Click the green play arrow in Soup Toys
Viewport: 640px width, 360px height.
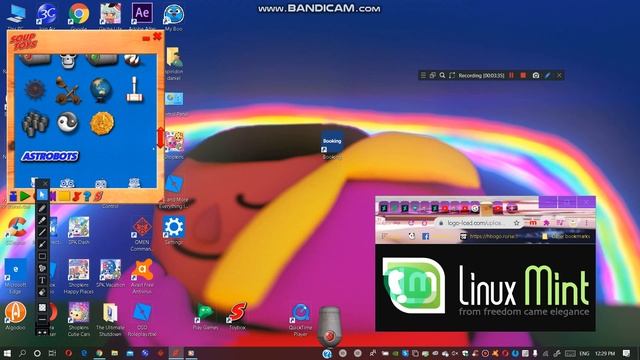(25, 196)
